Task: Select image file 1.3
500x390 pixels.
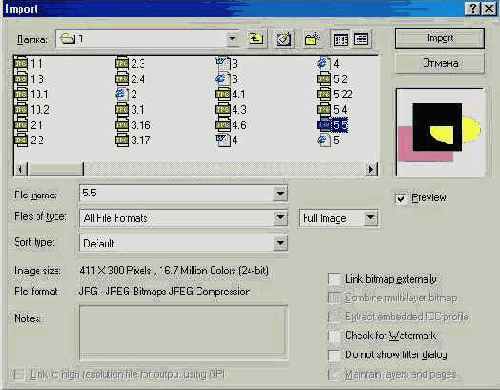Action: click(x=29, y=79)
